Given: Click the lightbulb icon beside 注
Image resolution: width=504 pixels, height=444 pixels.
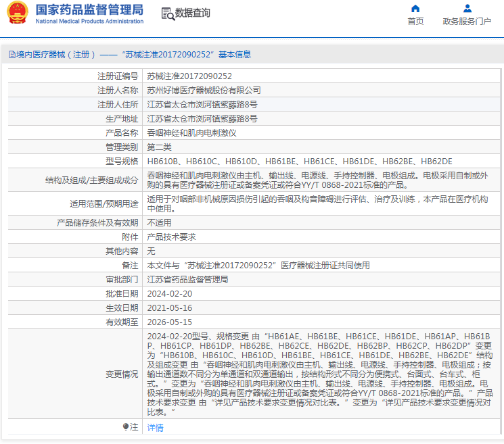Looking at the screenshot, I should (126, 427).
